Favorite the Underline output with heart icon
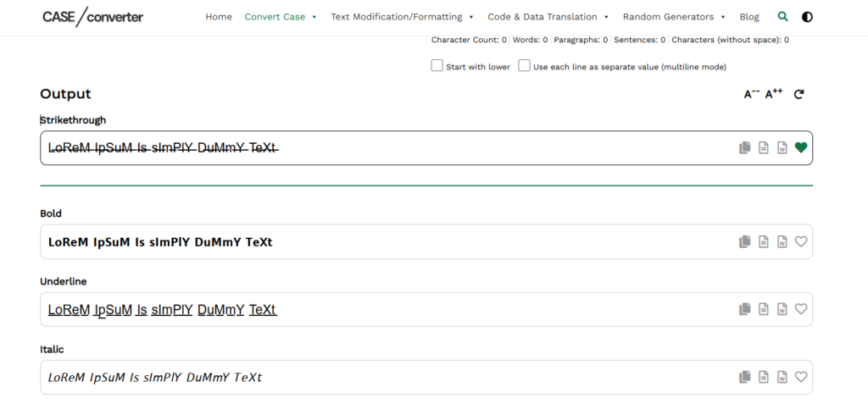868x420 pixels. (x=801, y=309)
